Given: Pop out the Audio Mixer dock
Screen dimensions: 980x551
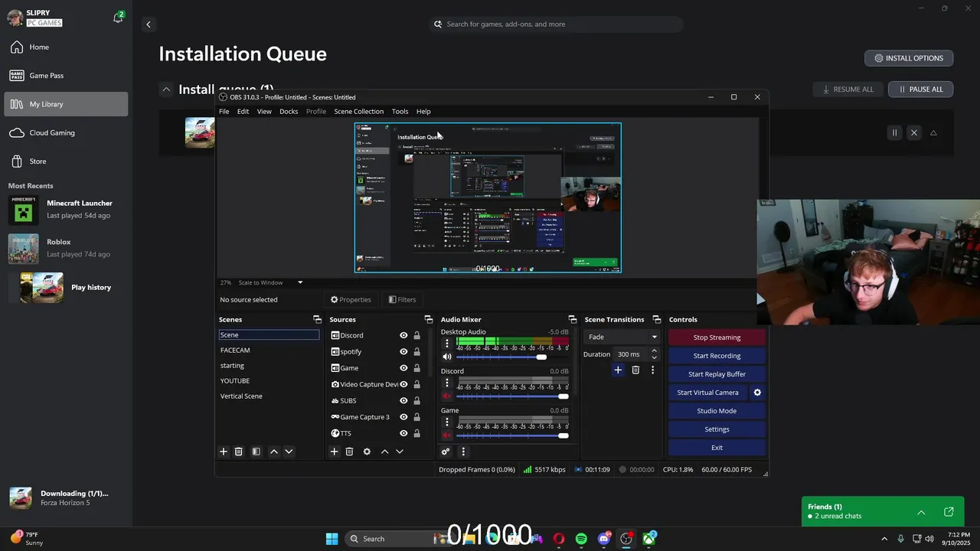Looking at the screenshot, I should [x=572, y=319].
